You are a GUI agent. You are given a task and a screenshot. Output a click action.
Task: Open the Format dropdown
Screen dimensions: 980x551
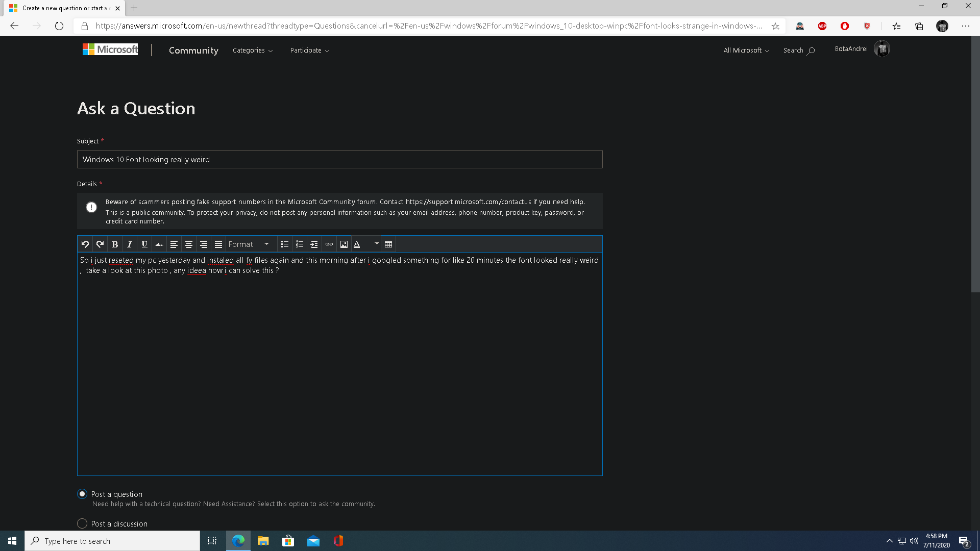point(249,244)
